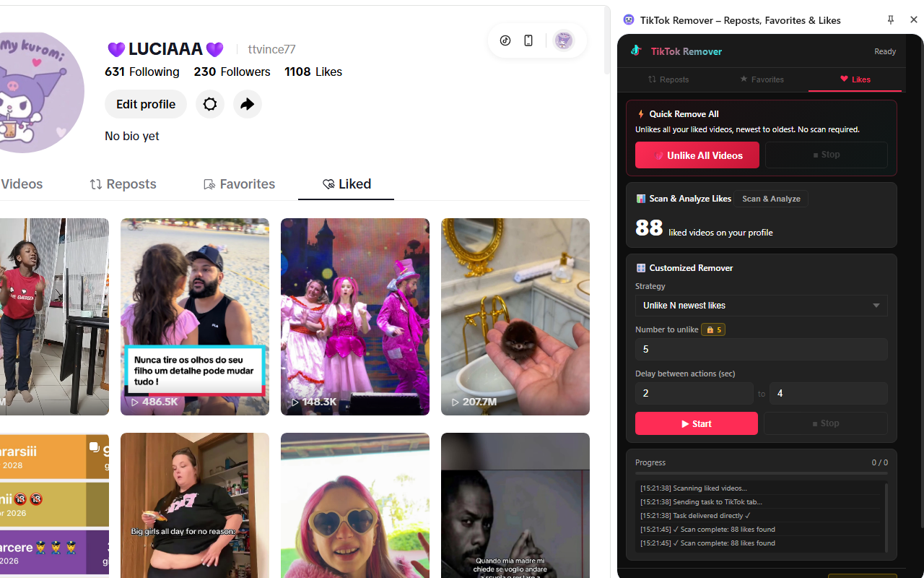Open the Kuromi avatar menu in header
This screenshot has width=924, height=578.
coord(563,40)
